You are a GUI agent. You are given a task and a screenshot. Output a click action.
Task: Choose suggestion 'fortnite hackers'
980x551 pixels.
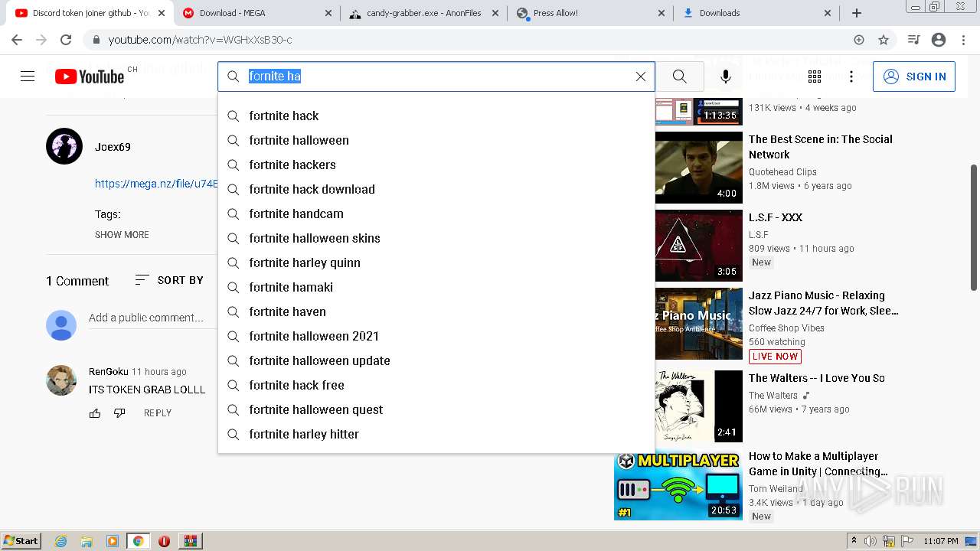[436, 165]
